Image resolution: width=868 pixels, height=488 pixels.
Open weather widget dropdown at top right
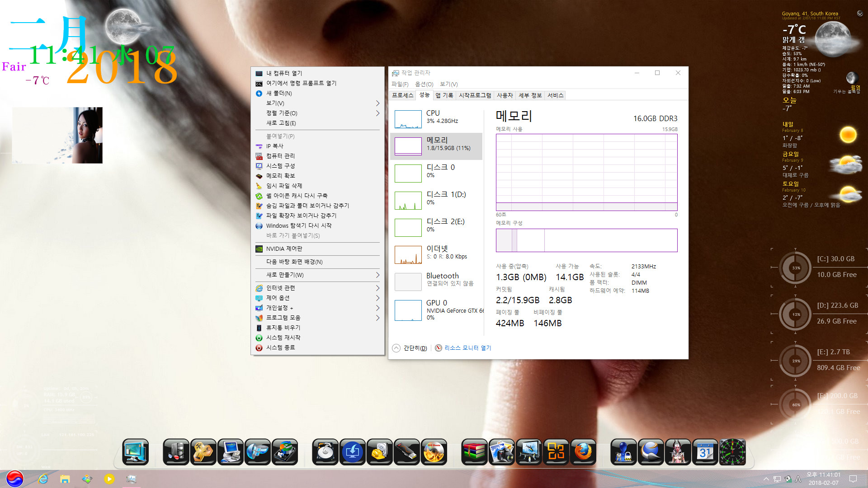[860, 14]
